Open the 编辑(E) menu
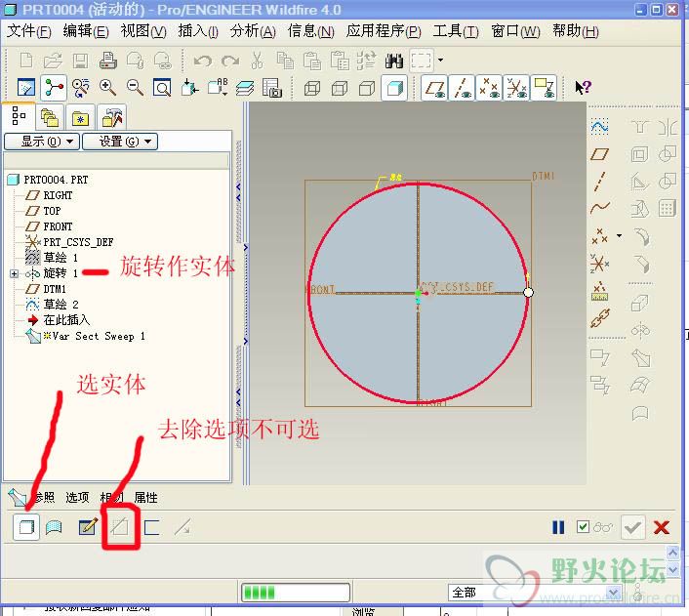This screenshot has height=616, width=689. [86, 31]
